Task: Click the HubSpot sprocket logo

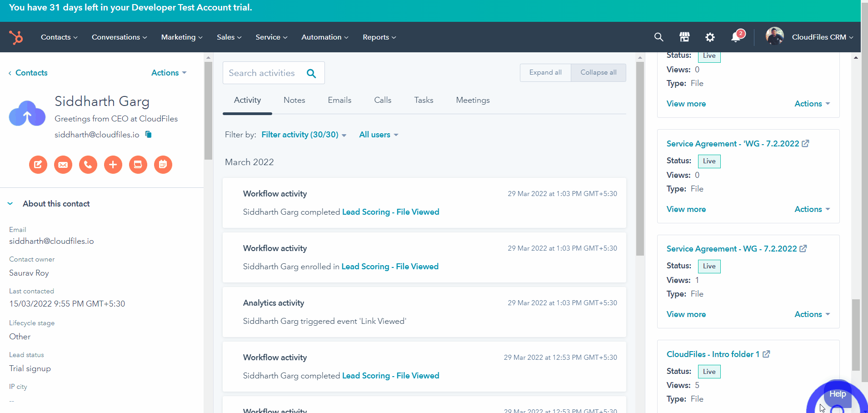Action: (16, 37)
